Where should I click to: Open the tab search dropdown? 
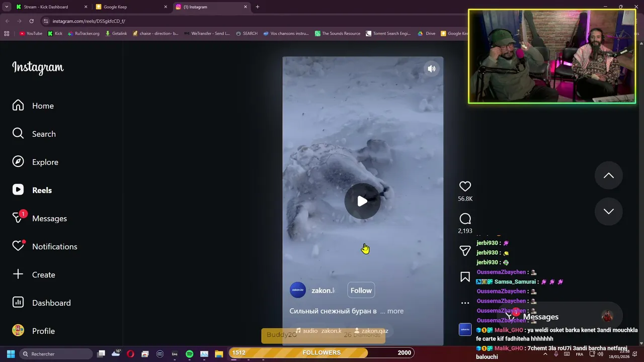click(x=7, y=7)
